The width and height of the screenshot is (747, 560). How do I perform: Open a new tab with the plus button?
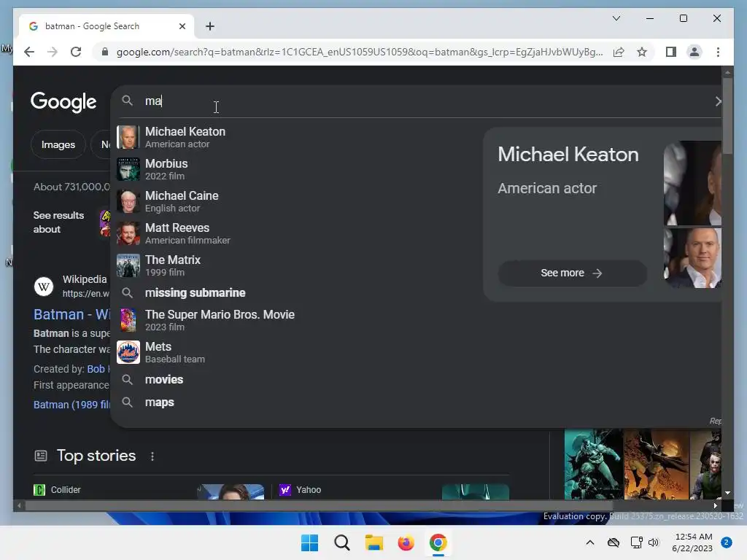click(210, 26)
